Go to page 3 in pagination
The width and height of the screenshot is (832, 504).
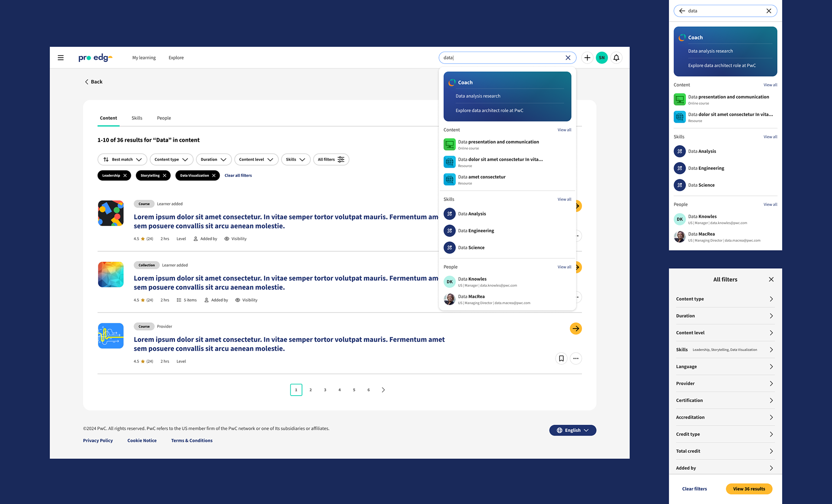pyautogui.click(x=325, y=390)
